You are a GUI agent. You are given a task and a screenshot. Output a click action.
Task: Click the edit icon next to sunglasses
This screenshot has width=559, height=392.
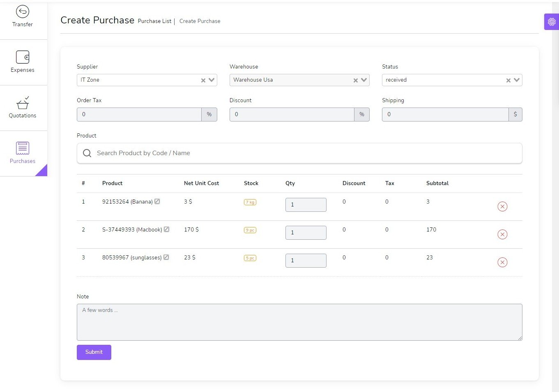click(x=166, y=257)
